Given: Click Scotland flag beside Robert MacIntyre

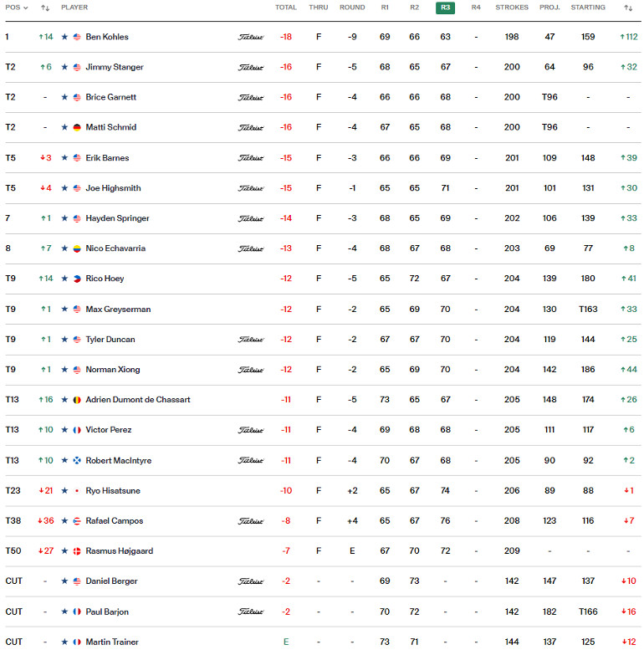Looking at the screenshot, I should (x=77, y=460).
